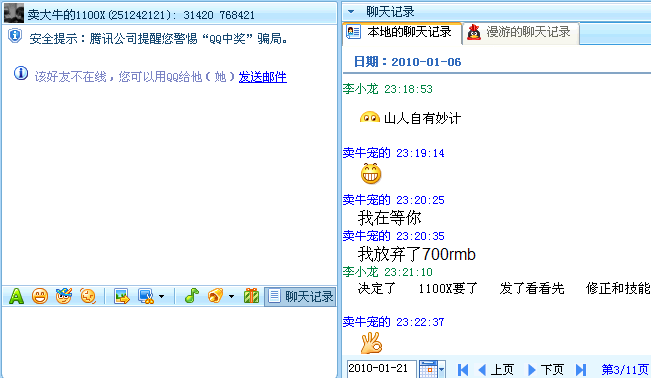Switch to 漫游的聊天记录 tab
Screen dimensions: 651x378
(520, 33)
